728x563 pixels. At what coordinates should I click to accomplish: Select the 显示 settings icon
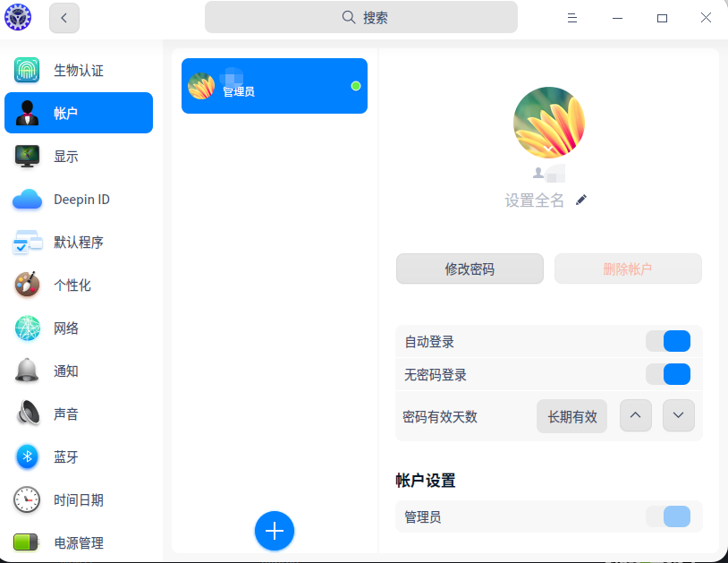click(27, 156)
